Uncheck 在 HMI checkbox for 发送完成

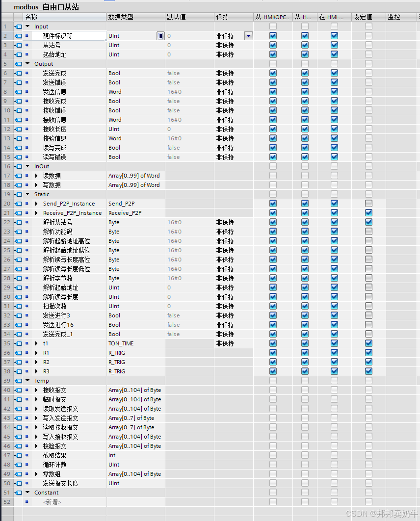[x=334, y=73]
